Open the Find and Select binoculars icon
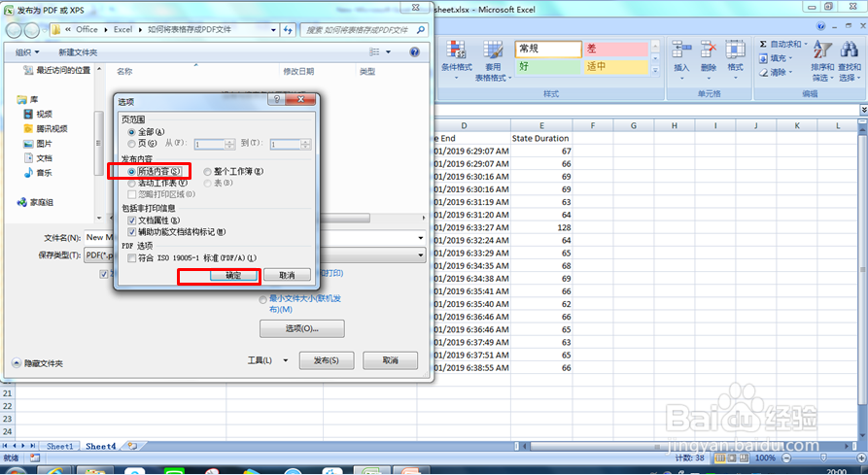868x475 pixels. click(850, 51)
